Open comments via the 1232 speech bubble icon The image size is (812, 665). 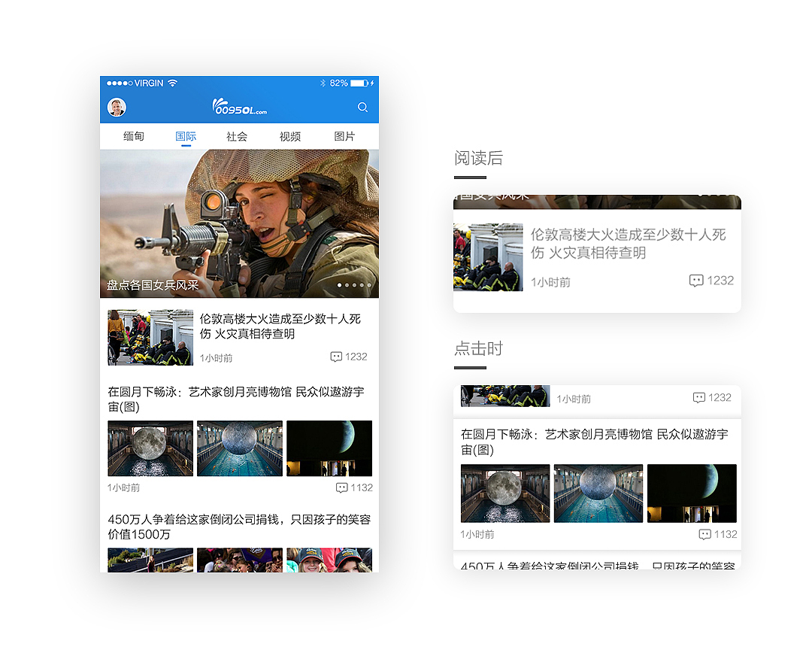(336, 357)
